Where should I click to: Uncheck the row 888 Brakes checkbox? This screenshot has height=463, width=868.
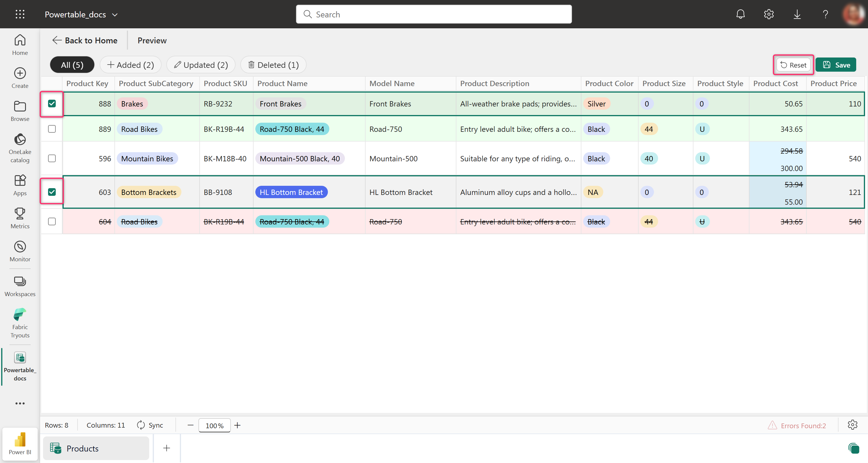click(x=52, y=104)
